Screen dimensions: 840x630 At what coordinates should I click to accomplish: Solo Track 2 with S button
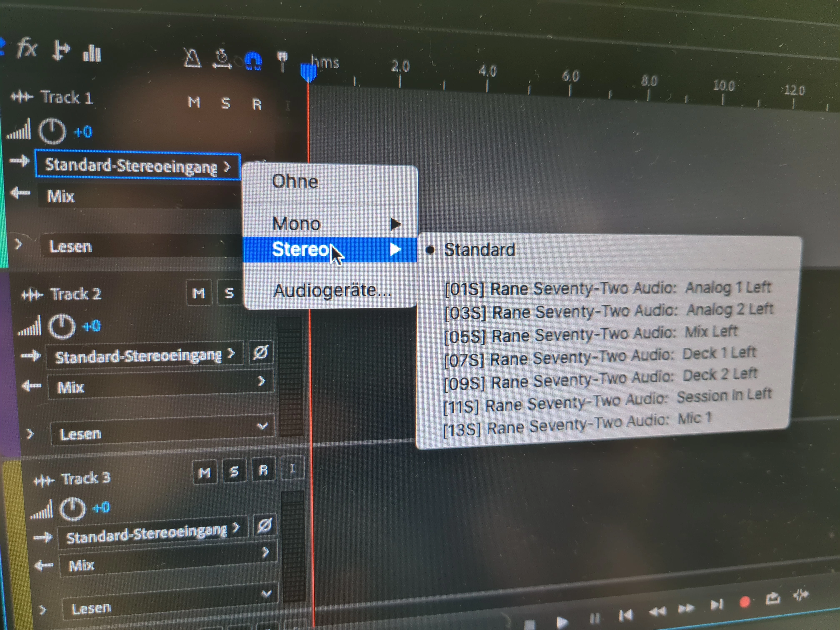point(229,293)
